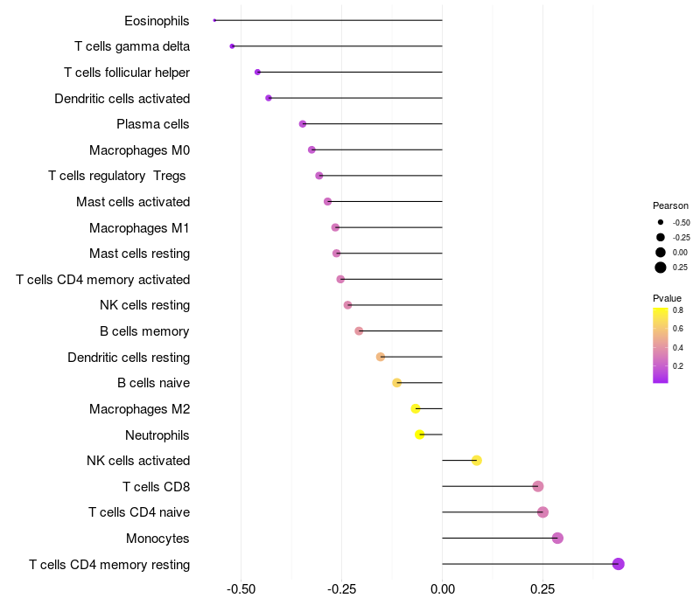Screen dimensions: 700x612
Task: Select the yellow Neutrophils data point
Action: pyautogui.click(x=420, y=435)
